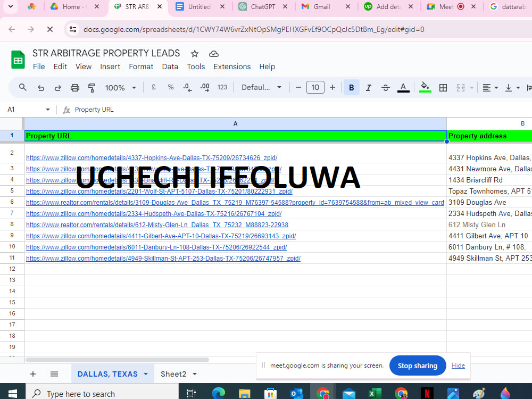Open the Skillman St Zillow link
Image resolution: width=532 pixels, height=399 pixels.
click(163, 259)
